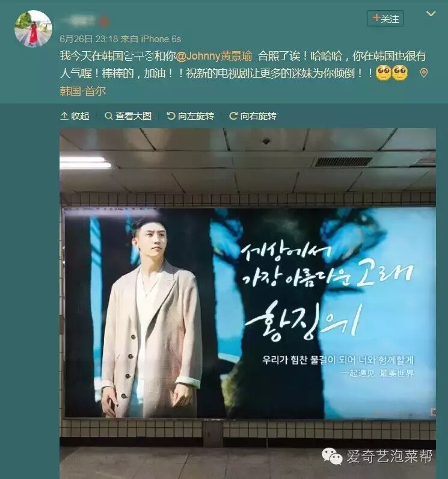Click the 关注 follow button
This screenshot has width=448, height=479.
385,19
